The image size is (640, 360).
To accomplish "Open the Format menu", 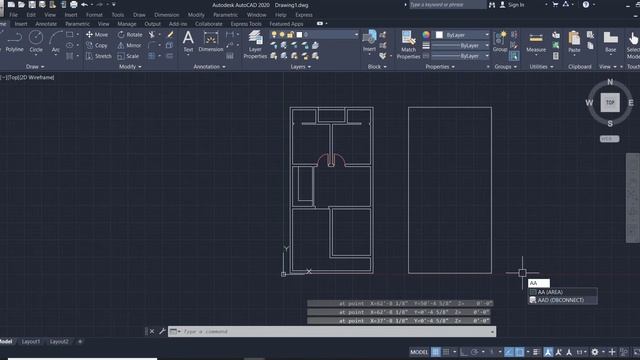I will 94,15.
